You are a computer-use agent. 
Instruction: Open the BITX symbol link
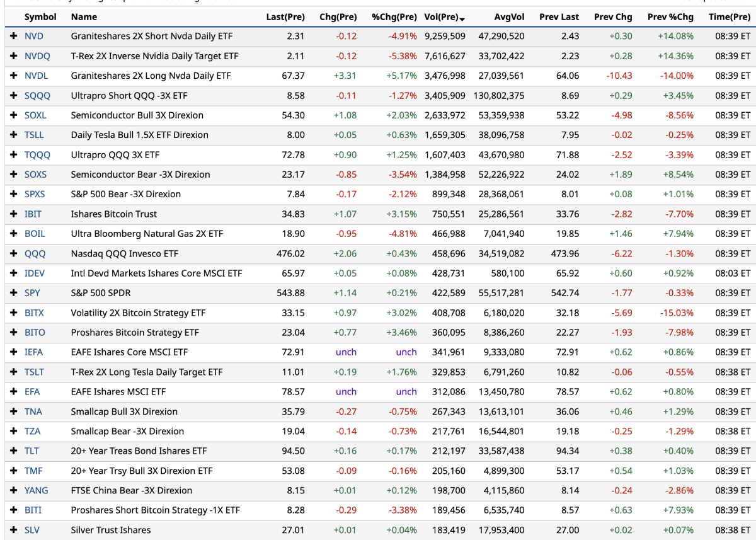pyautogui.click(x=34, y=313)
